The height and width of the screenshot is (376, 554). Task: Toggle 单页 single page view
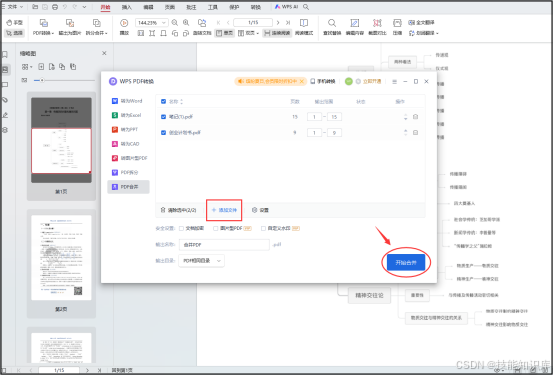click(x=224, y=33)
